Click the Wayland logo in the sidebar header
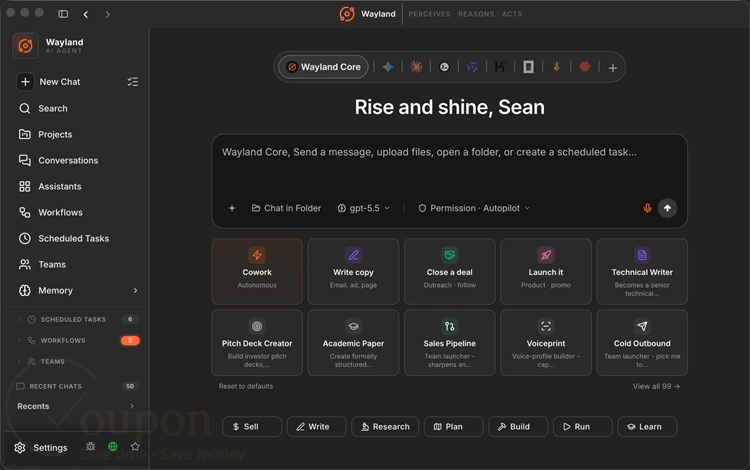The width and height of the screenshot is (750, 470). point(25,46)
